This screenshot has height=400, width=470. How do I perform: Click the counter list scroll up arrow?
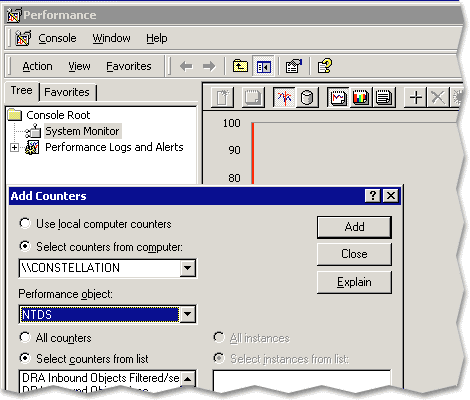(x=188, y=379)
